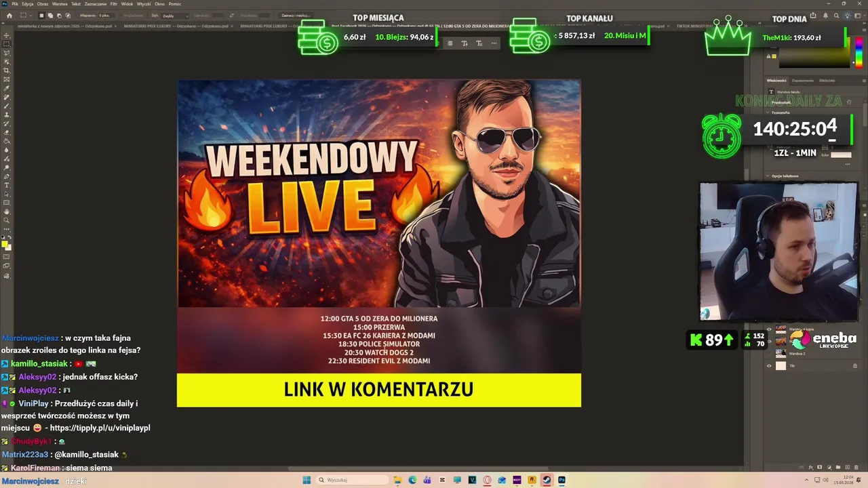868x488 pixels.
Task: Click the Kolor text swatch in properties
Action: point(841,155)
